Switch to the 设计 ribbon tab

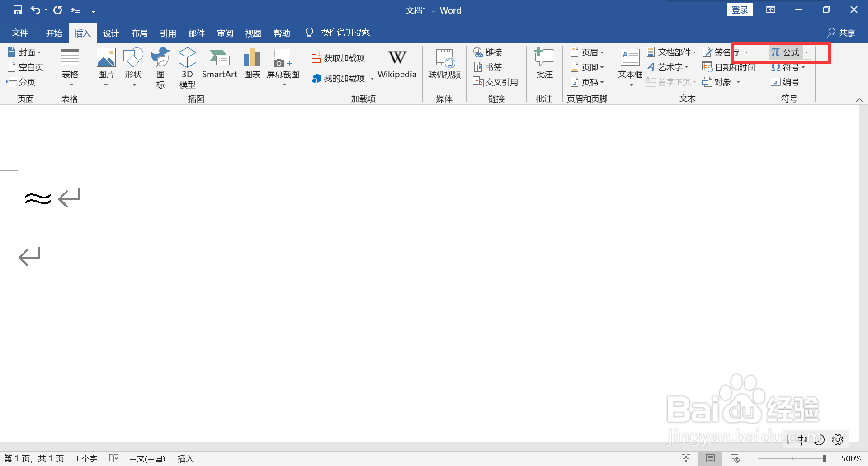[x=111, y=33]
